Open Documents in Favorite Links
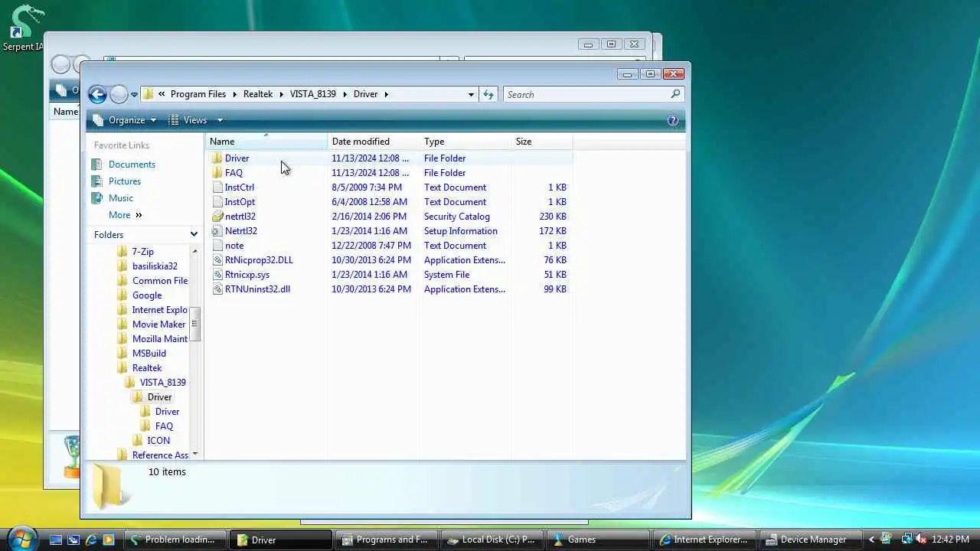This screenshot has height=551, width=980. (132, 165)
